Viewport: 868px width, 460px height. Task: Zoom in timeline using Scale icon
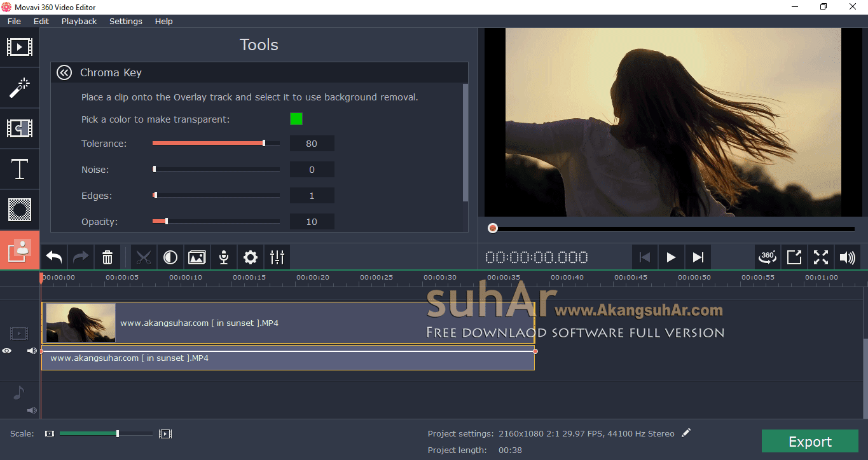165,434
